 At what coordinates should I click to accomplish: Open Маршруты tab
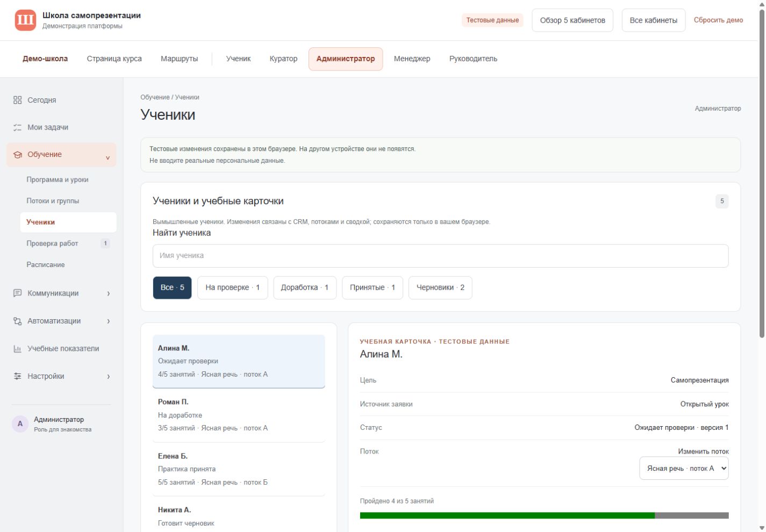(179, 59)
